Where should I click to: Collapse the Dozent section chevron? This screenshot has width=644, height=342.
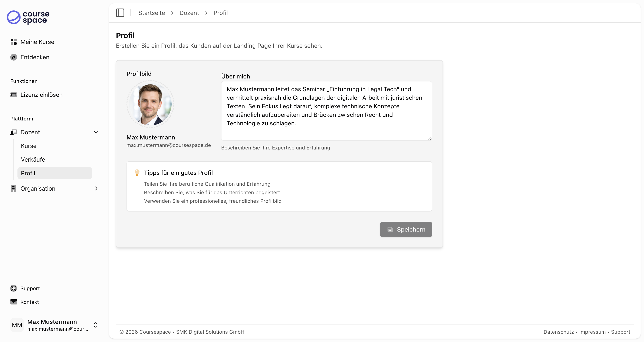(x=96, y=132)
